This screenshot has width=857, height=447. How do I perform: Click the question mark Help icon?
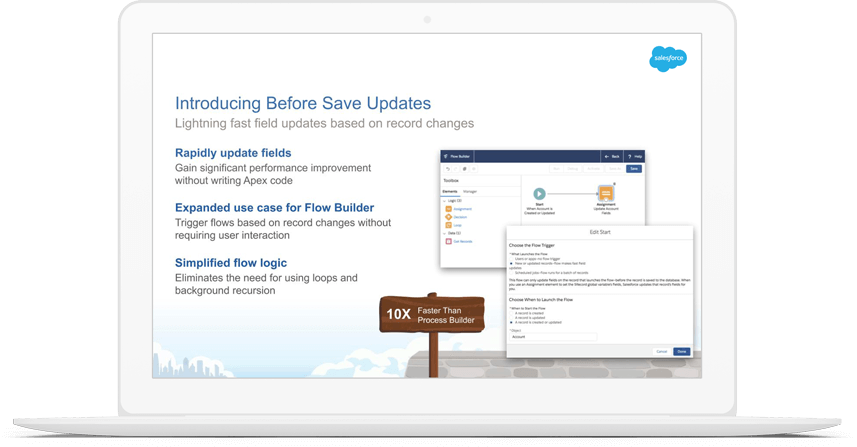pyautogui.click(x=630, y=156)
